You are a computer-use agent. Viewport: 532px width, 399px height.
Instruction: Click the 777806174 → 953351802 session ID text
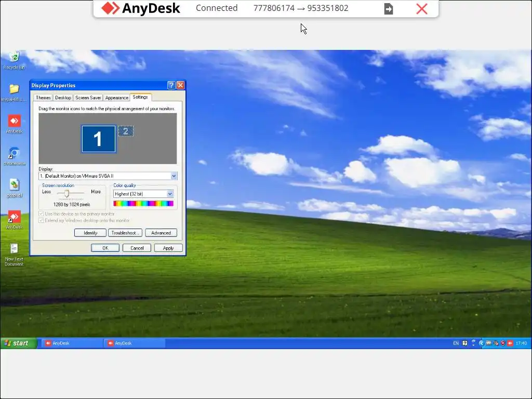pyautogui.click(x=301, y=8)
